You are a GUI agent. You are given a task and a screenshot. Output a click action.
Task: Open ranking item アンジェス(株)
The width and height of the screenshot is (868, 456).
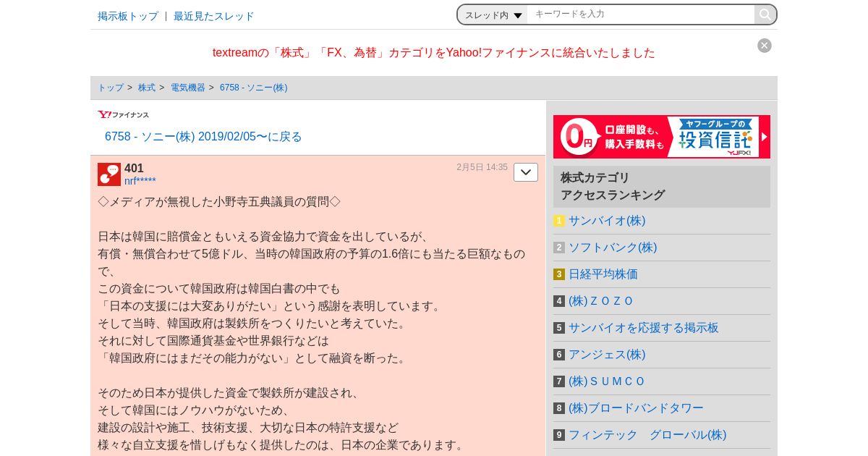point(607,355)
